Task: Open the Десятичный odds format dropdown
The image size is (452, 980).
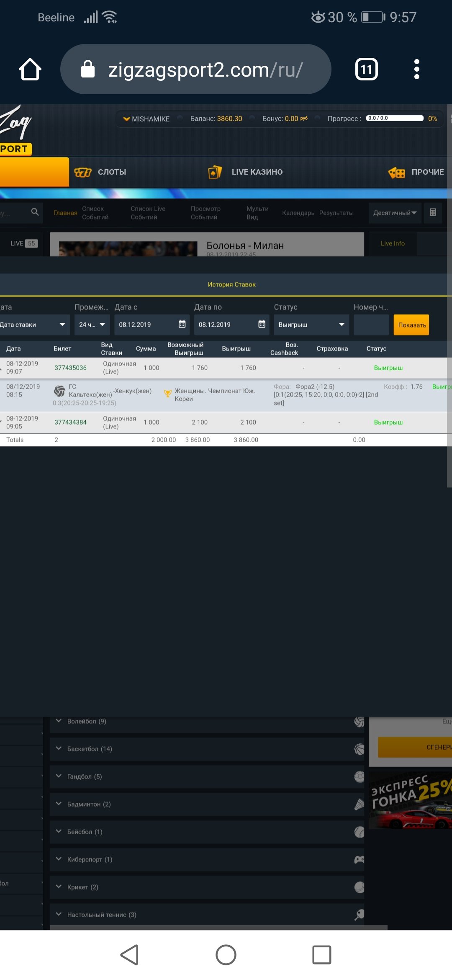Action: (x=395, y=213)
